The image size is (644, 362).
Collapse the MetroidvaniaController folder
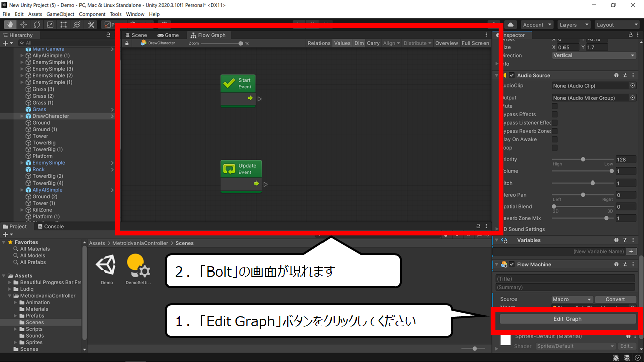9,296
